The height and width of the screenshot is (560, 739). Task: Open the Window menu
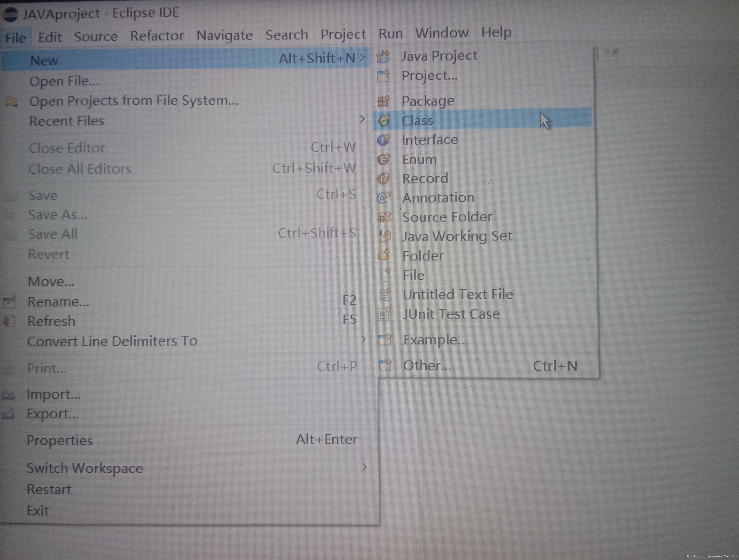tap(442, 33)
